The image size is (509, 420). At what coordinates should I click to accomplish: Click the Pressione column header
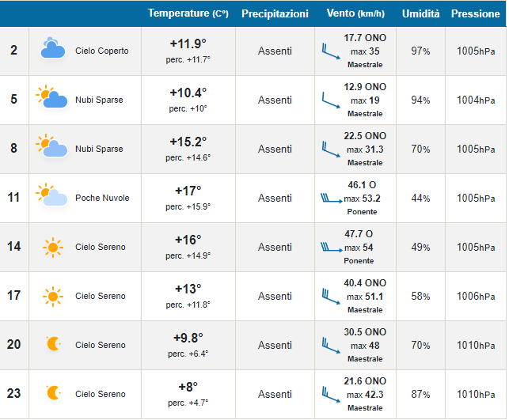tap(475, 13)
